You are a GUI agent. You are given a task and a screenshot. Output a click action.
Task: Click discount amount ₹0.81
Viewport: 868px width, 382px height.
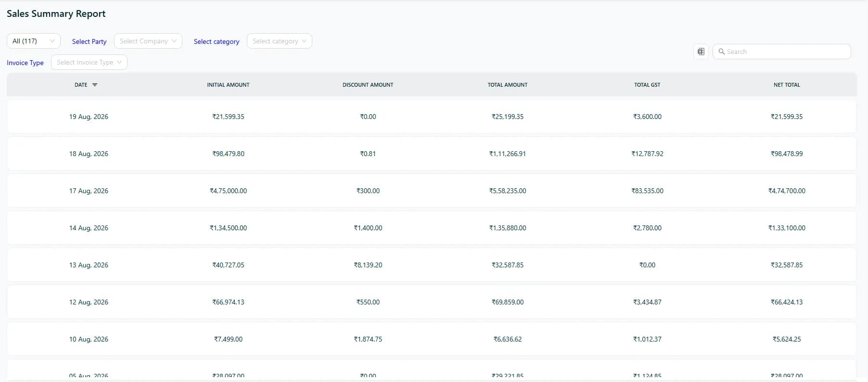368,154
